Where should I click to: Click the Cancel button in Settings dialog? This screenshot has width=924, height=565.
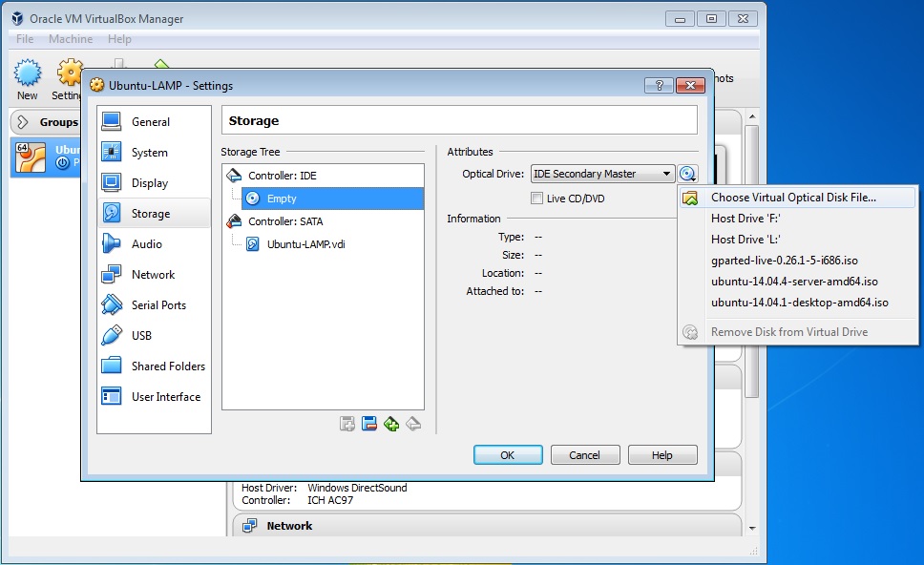tap(584, 455)
